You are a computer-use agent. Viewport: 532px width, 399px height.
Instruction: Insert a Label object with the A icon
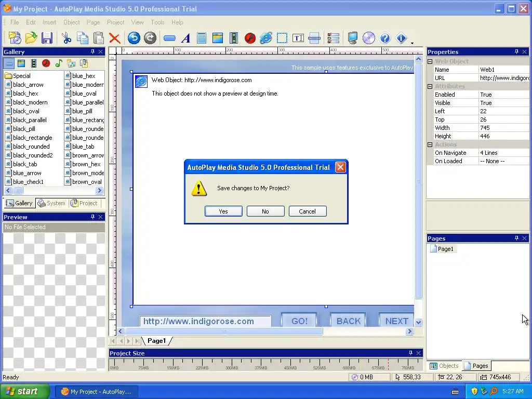(185, 38)
